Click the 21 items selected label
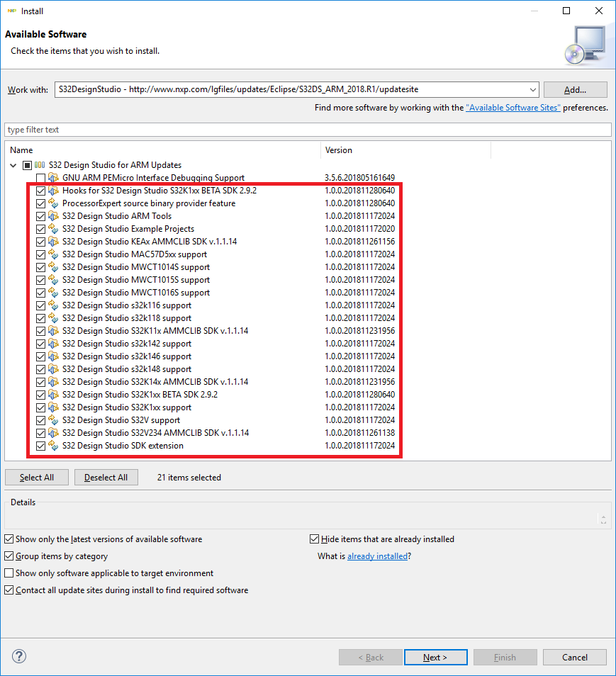 coord(189,478)
